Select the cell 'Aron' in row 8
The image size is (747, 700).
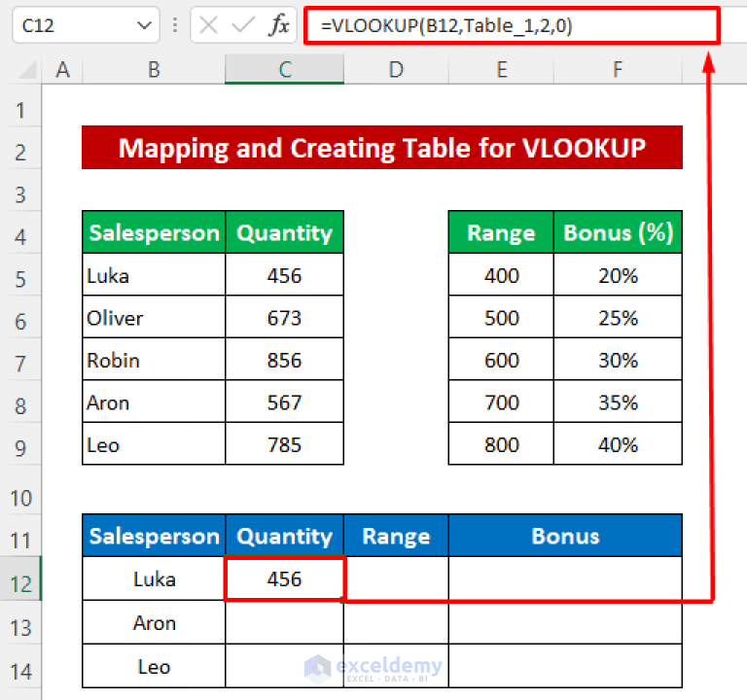[x=154, y=402]
